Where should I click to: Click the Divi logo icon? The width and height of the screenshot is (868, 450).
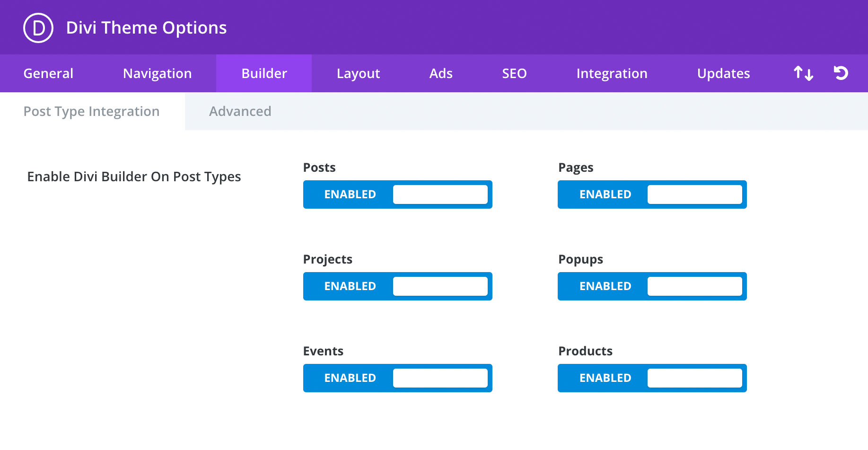point(38,28)
